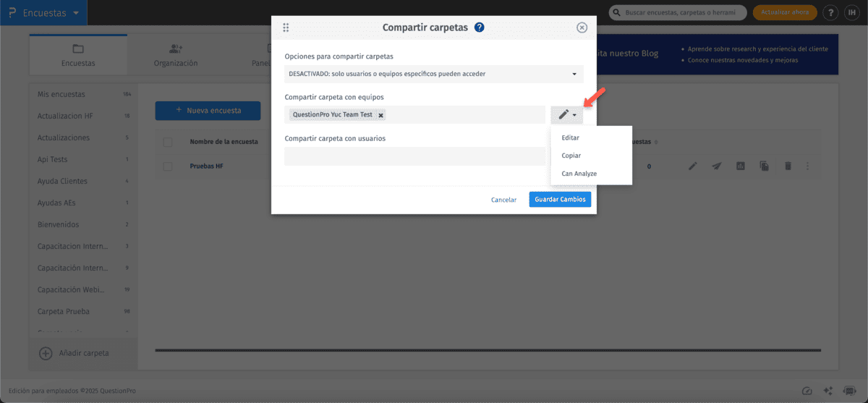Viewport: 868px width, 403px height.
Task: Open the help question-mark icon beside dialog title
Action: click(x=479, y=27)
